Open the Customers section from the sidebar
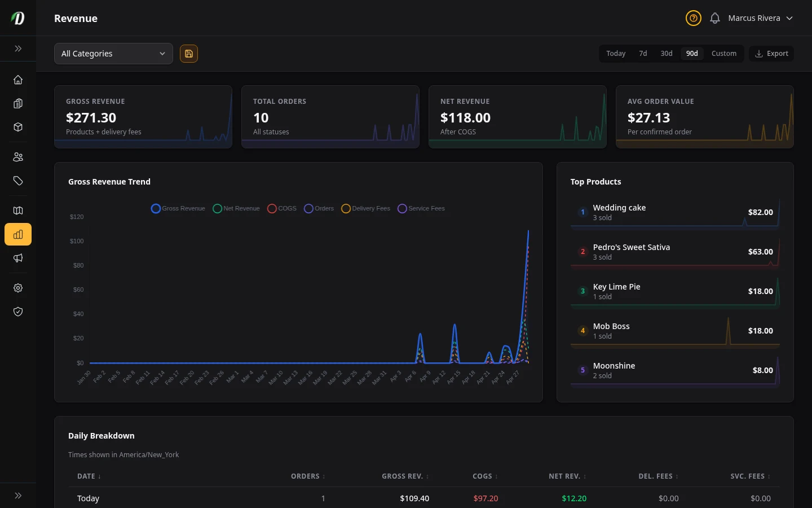Image resolution: width=812 pixels, height=508 pixels. pos(17,156)
